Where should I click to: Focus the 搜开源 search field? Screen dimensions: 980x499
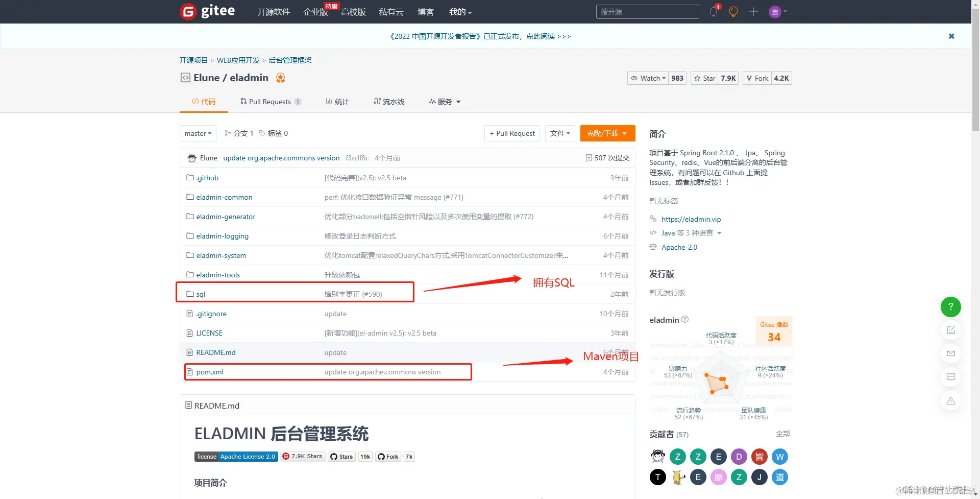[647, 12]
